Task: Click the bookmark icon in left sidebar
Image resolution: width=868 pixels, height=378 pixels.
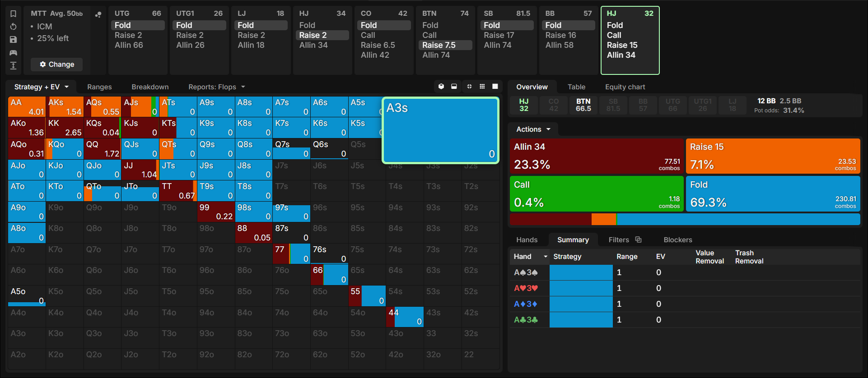Action: click(14, 14)
